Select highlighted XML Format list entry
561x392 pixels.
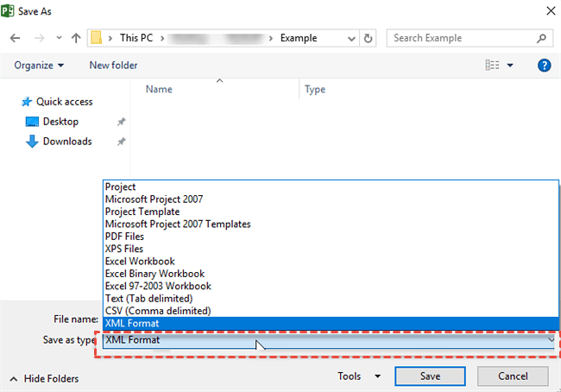tap(331, 323)
